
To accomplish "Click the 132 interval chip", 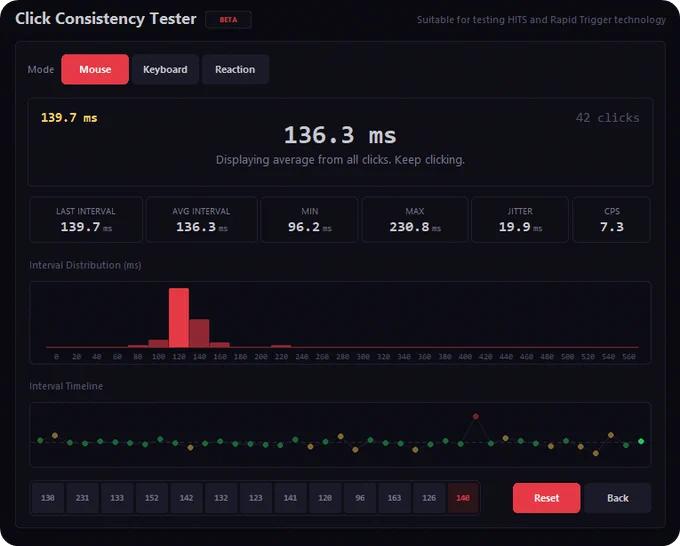I will click(x=221, y=498).
